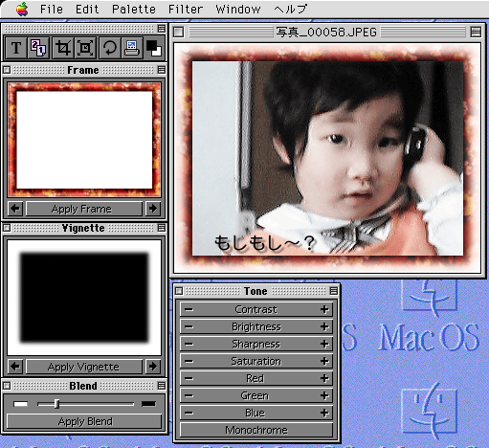Select the Text tool

coord(16,48)
